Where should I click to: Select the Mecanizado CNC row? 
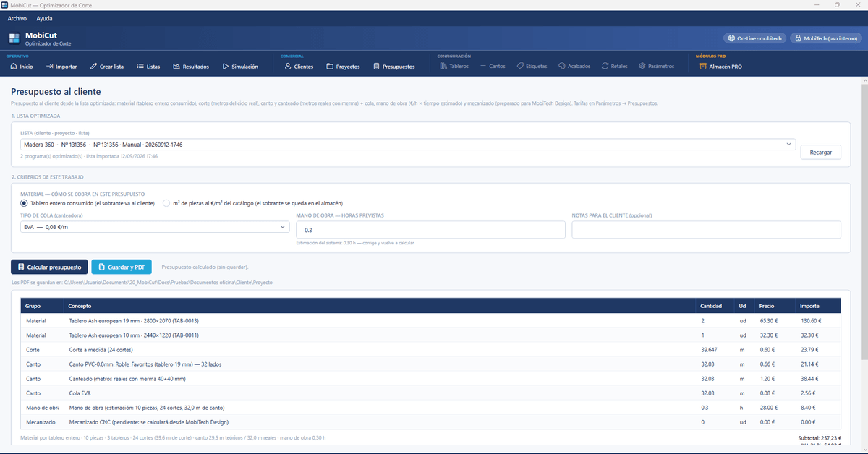coord(431,421)
